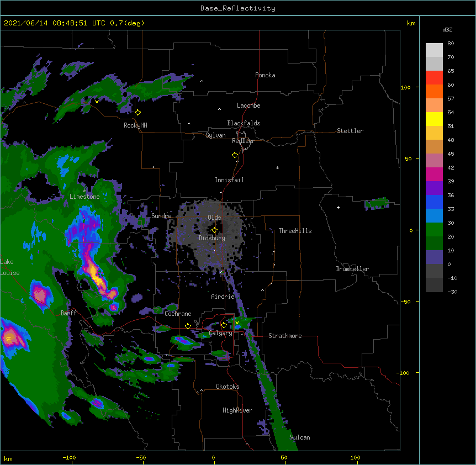Viewport: 476px width, 465px height.
Task: Click the Lake Louise label
Action: tap(9, 267)
